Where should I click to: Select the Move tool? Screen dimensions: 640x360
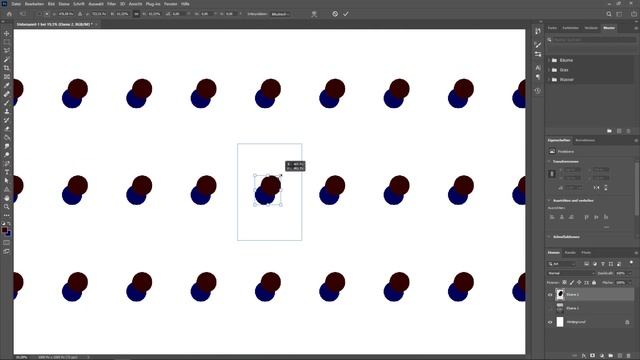pyautogui.click(x=7, y=33)
